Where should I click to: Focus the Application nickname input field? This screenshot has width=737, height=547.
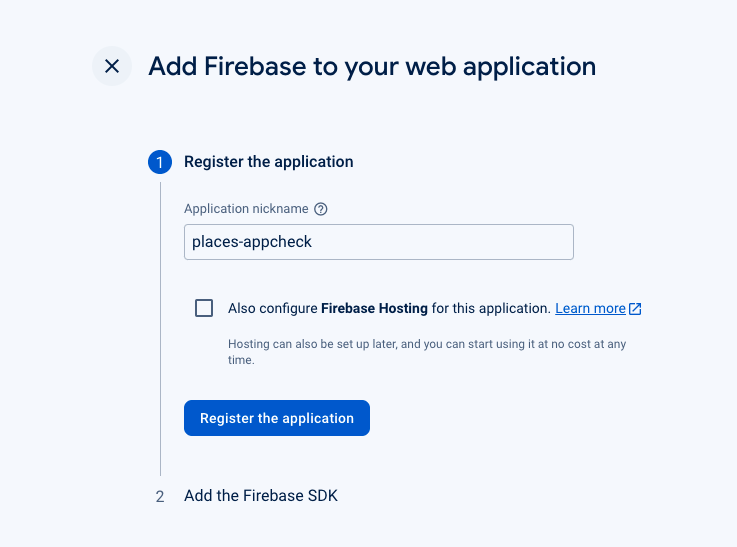coord(378,242)
